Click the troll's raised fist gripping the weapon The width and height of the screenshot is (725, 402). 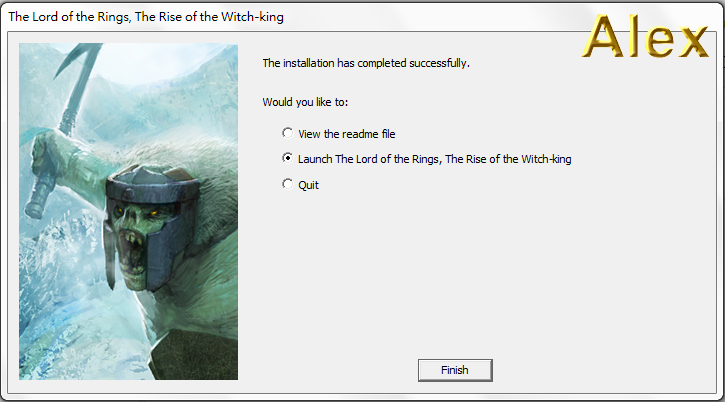click(50, 155)
